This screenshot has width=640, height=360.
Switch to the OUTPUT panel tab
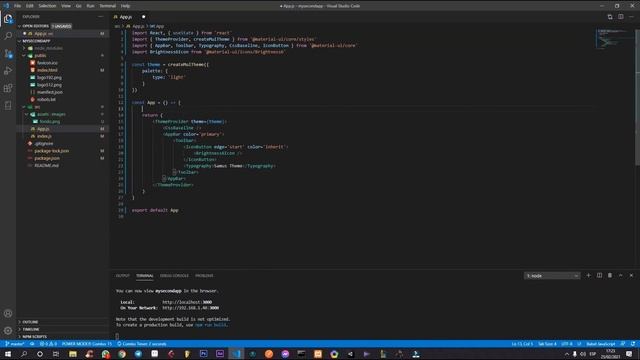tap(122, 276)
